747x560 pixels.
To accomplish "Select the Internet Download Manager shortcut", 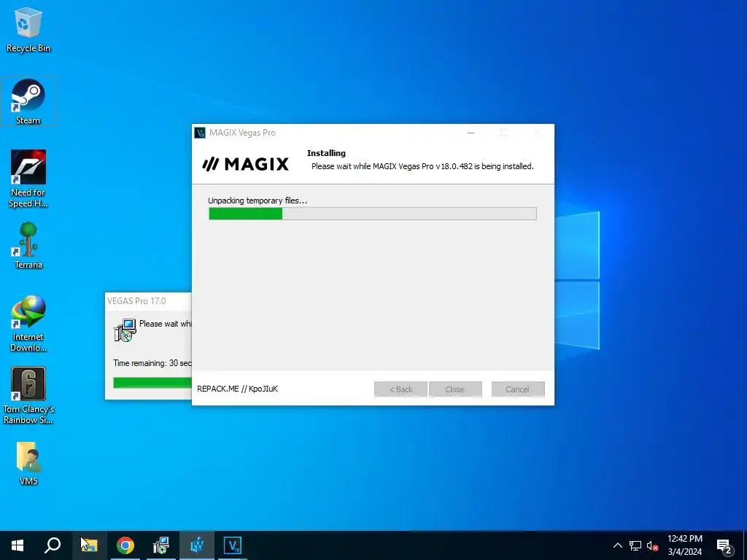I will pyautogui.click(x=28, y=324).
